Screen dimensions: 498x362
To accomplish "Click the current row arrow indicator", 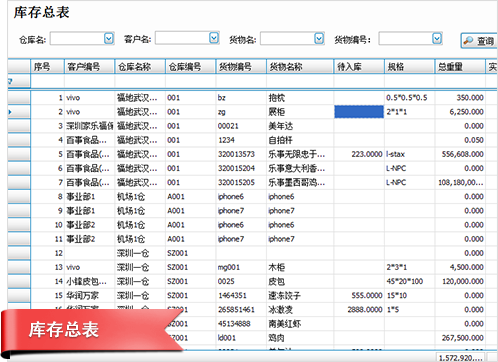I will 10,112.
